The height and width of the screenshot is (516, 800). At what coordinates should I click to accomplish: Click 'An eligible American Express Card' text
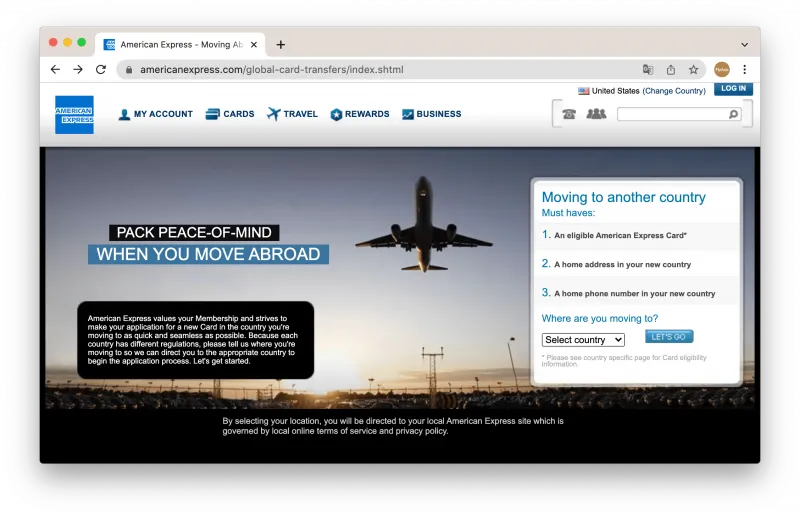point(620,235)
